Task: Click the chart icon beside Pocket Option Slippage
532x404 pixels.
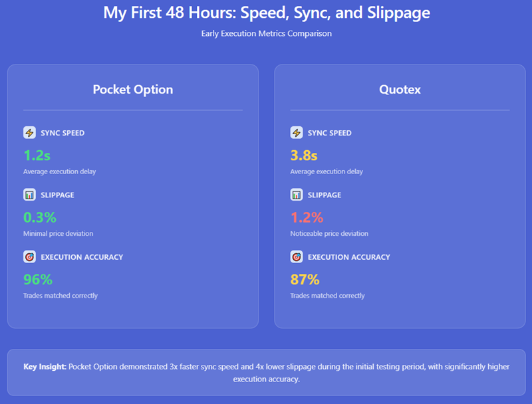Action: click(x=29, y=195)
